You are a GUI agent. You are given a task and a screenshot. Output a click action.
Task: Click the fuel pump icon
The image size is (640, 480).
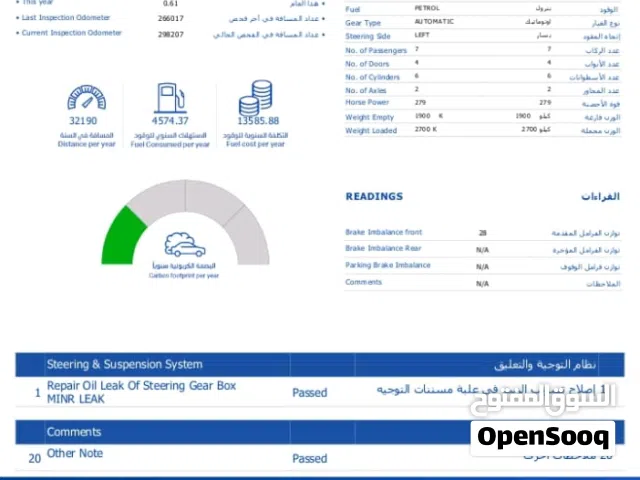(170, 98)
